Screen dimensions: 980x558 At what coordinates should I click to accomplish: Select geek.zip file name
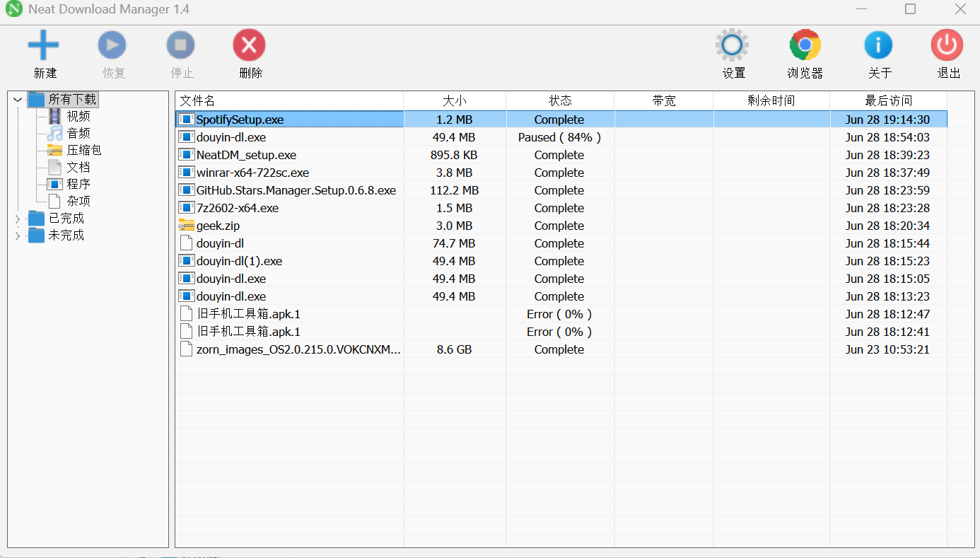218,226
